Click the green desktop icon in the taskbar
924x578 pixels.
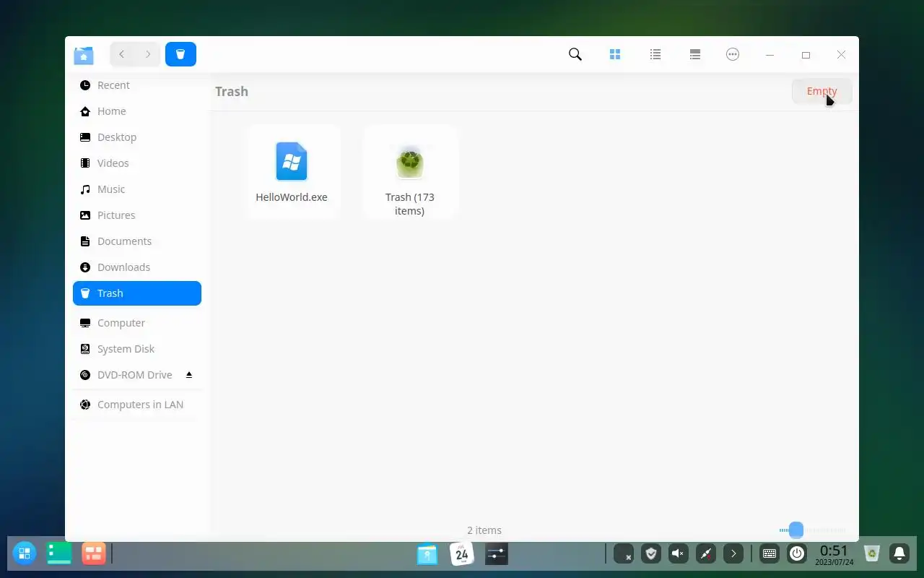click(59, 554)
